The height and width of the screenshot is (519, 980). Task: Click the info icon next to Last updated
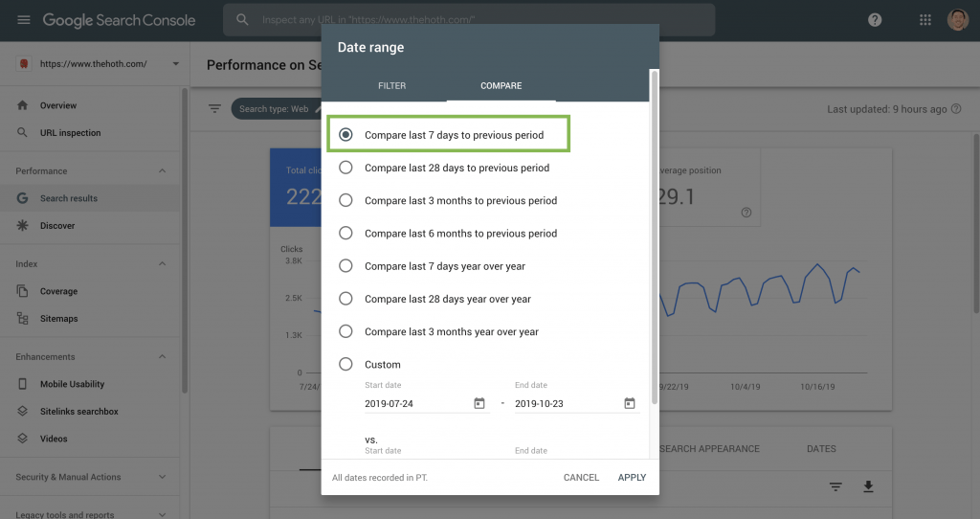point(956,109)
